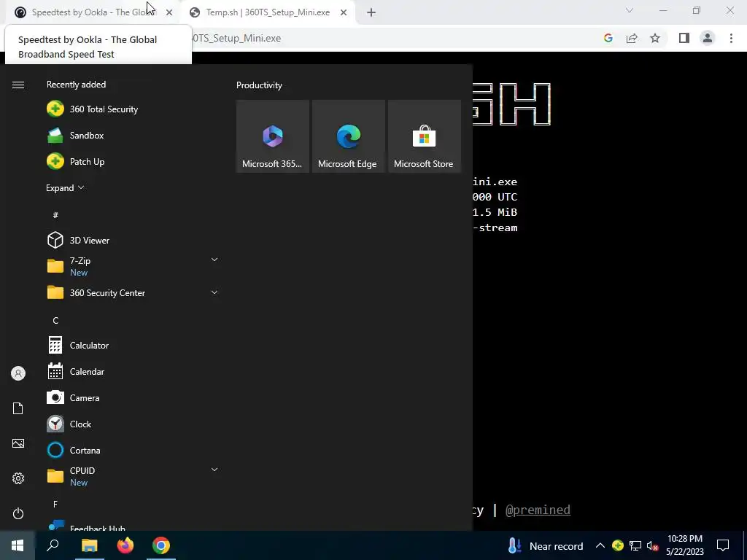Click the Microsoft 365 tile
747x560 pixels.
coord(273,136)
